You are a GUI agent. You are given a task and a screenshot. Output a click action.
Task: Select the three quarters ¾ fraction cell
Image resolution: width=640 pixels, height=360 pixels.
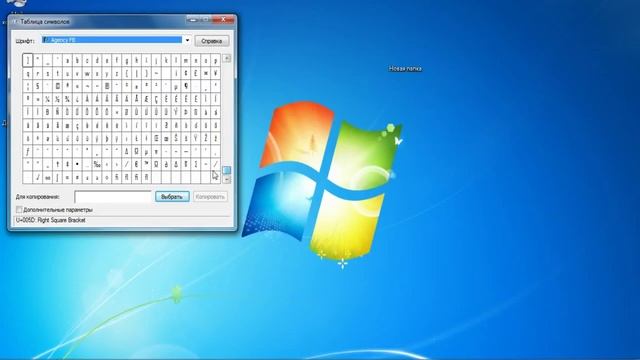(67, 100)
